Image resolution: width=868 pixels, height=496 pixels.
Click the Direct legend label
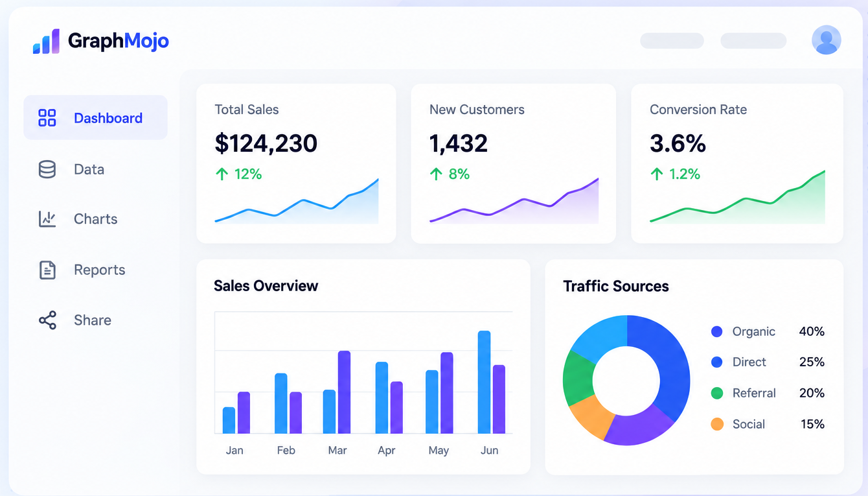pos(749,362)
